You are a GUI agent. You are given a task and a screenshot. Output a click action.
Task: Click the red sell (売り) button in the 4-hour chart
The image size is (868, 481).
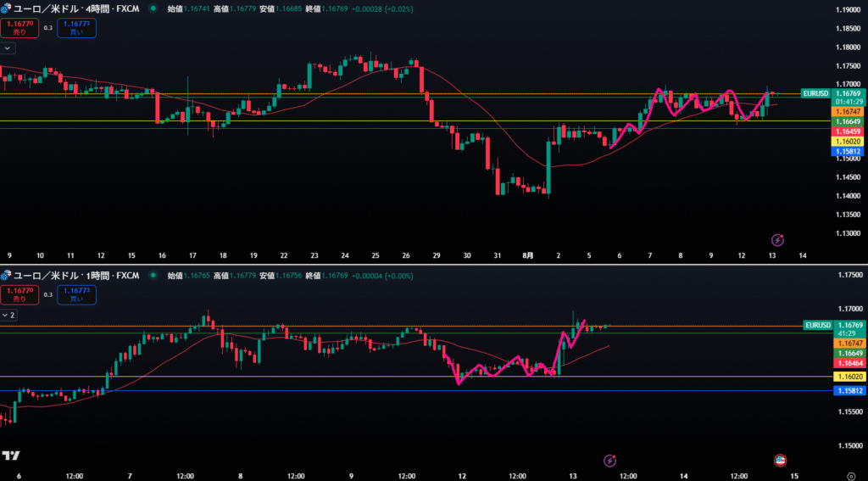tap(20, 28)
